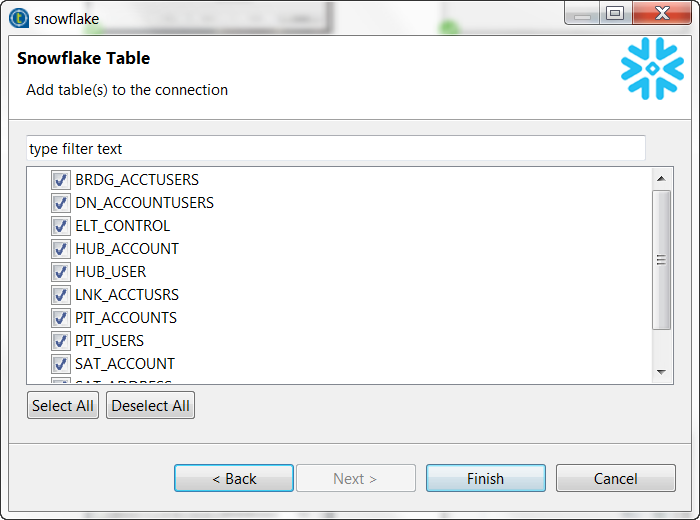Uncheck the ELT_CONTROL table checkbox
The width and height of the screenshot is (700, 520).
[61, 226]
